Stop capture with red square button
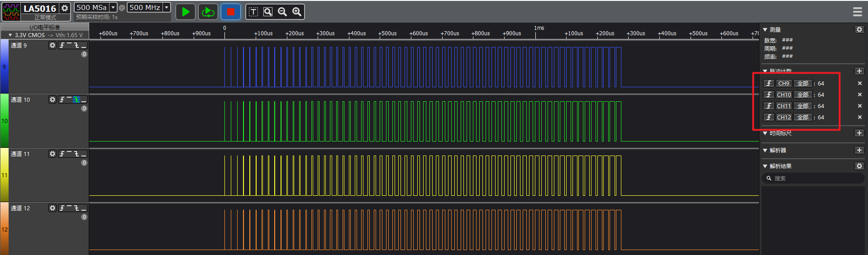The image size is (868, 255). click(230, 12)
